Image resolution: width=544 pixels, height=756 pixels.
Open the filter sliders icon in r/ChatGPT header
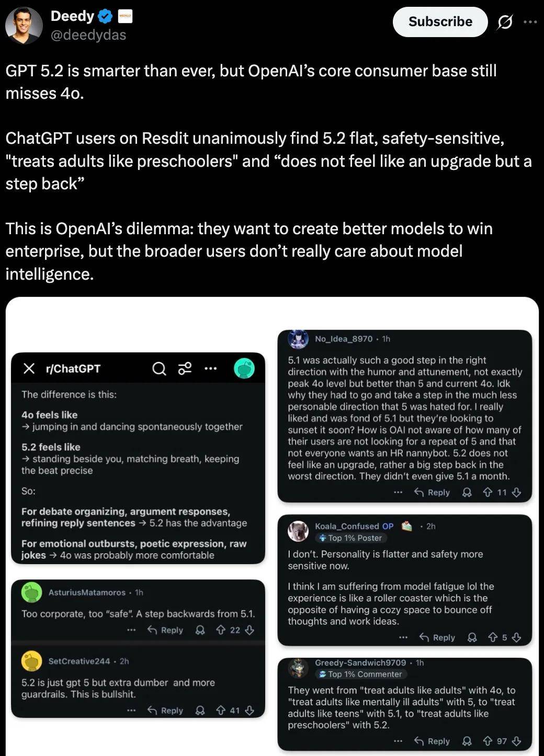[185, 369]
